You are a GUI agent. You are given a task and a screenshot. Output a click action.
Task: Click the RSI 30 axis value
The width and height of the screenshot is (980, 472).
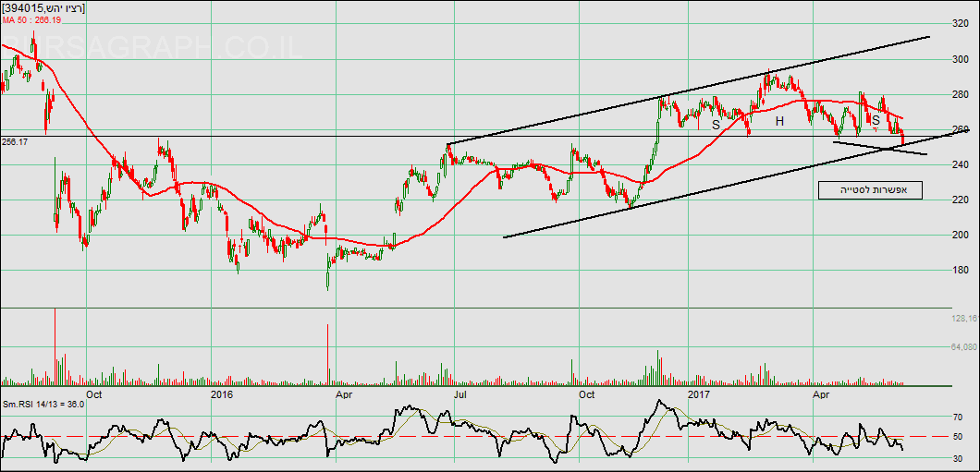(x=959, y=458)
